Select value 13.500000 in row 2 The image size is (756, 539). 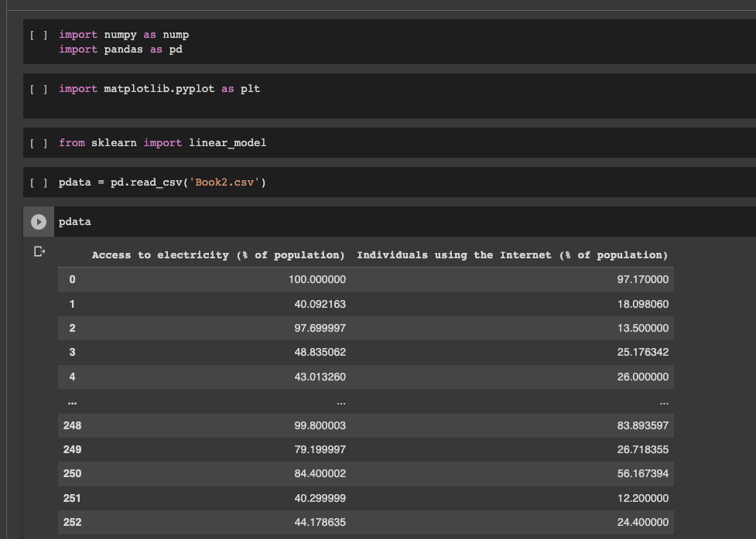pos(643,328)
